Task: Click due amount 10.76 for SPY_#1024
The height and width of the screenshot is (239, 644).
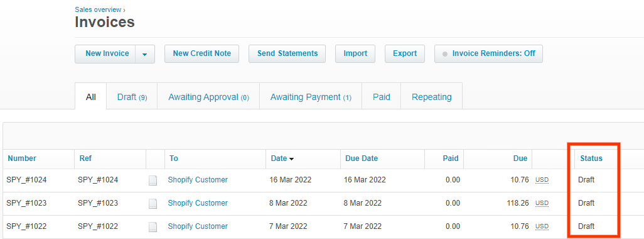Action: click(520, 180)
